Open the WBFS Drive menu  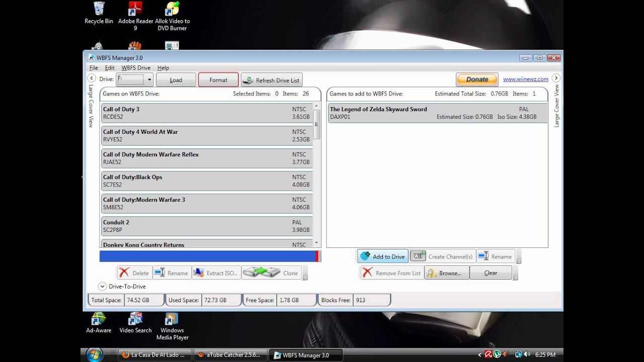(x=136, y=68)
